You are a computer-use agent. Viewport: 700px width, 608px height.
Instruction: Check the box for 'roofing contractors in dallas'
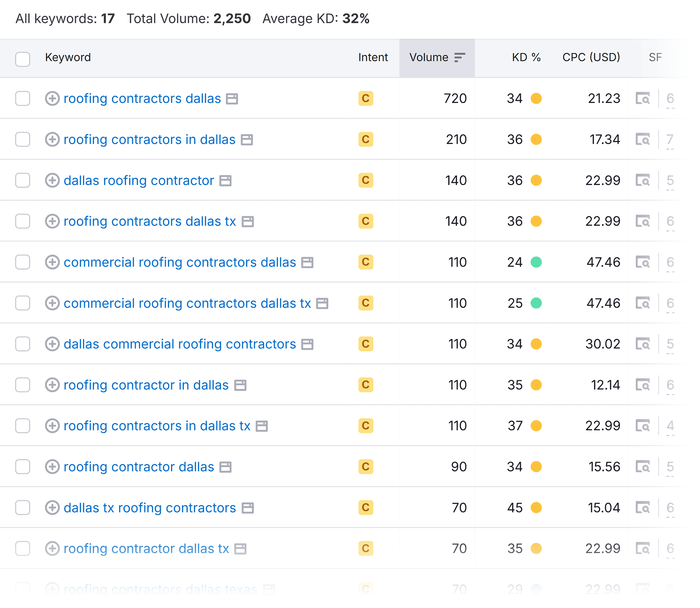(23, 139)
